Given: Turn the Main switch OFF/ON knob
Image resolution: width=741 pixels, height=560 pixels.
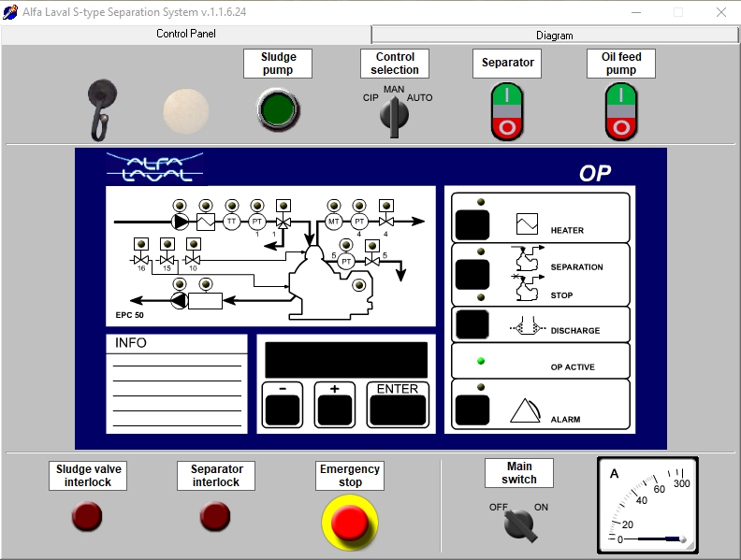Looking at the screenshot, I should [520, 524].
